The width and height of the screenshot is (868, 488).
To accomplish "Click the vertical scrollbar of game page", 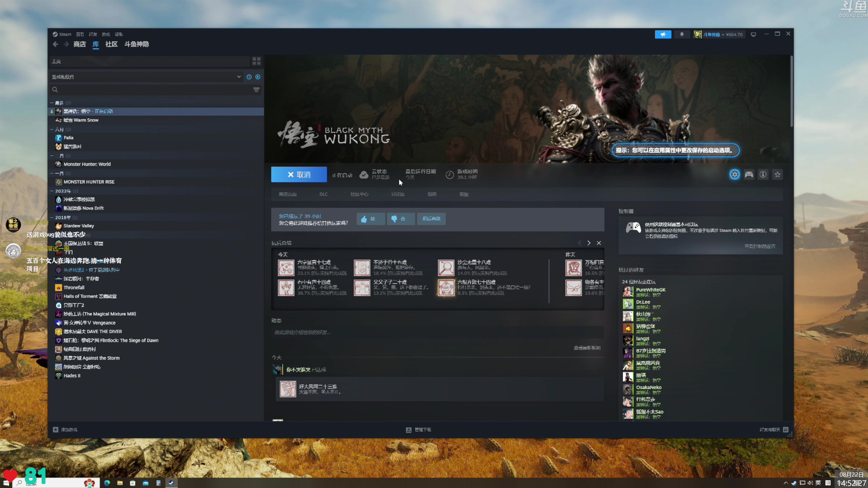I will (791, 91).
